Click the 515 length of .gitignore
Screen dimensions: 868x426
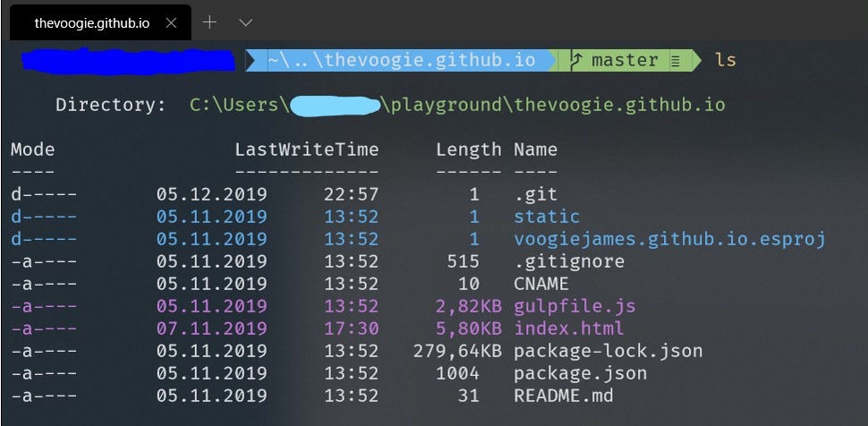[x=463, y=261]
